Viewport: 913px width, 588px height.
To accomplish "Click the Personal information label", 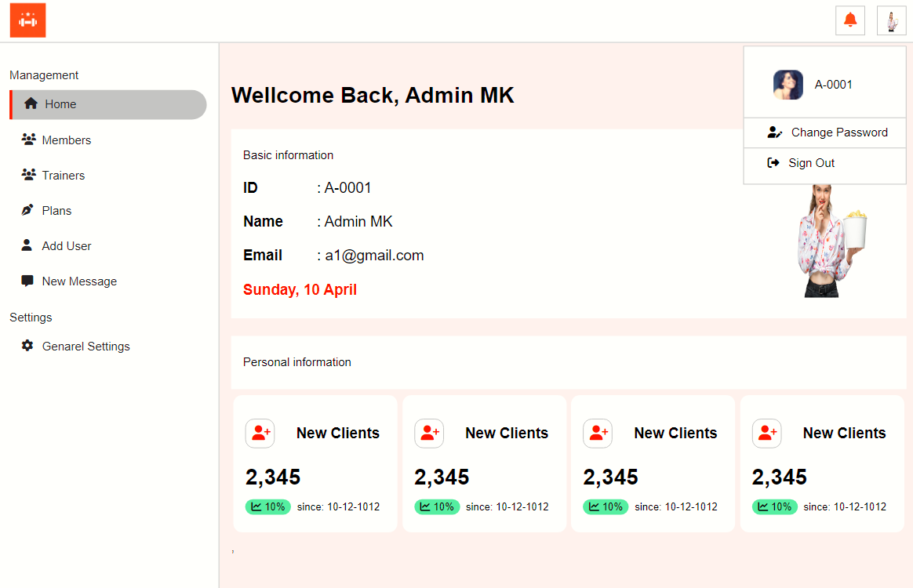I will tap(297, 362).
